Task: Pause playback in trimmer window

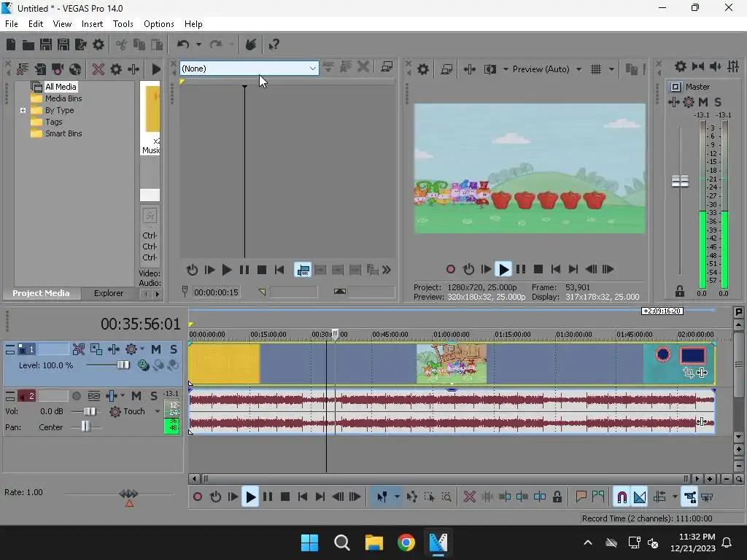Action: (x=244, y=270)
